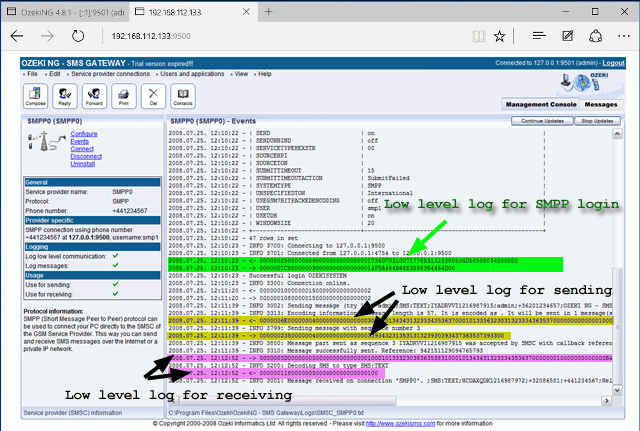Click 'SMPP0 (SMPP0) - Events' panel title
Image resolution: width=640 pixels, height=431 pixels.
click(213, 121)
